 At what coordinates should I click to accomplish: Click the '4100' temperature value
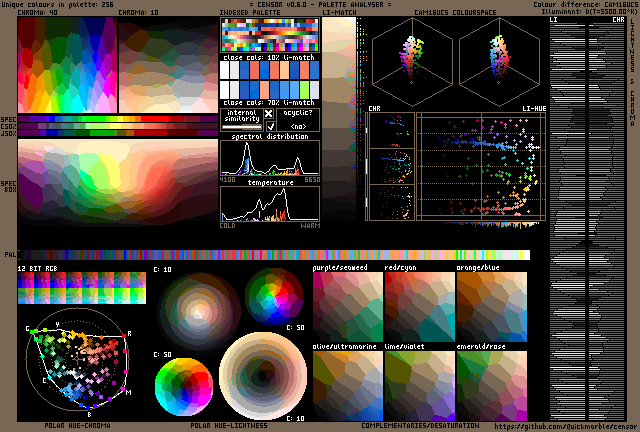pos(227,180)
